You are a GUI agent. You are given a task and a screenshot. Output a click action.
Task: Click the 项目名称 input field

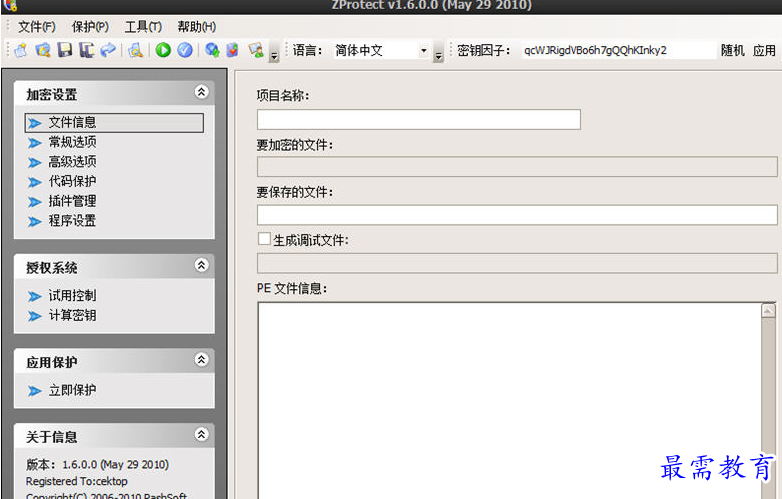(x=418, y=119)
